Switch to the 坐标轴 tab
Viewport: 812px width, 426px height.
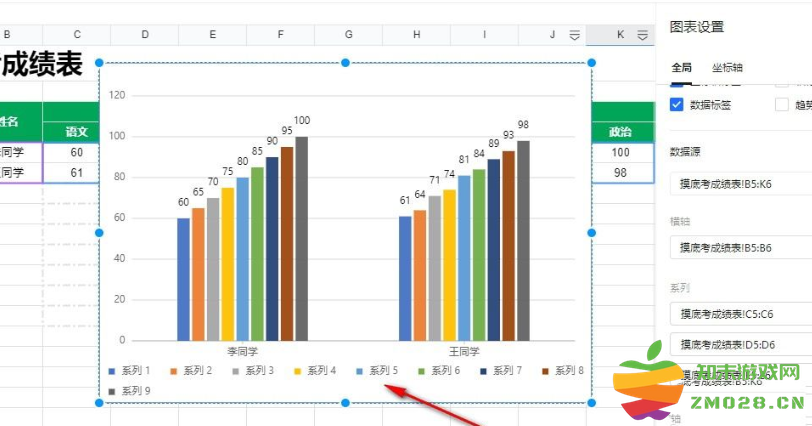727,68
